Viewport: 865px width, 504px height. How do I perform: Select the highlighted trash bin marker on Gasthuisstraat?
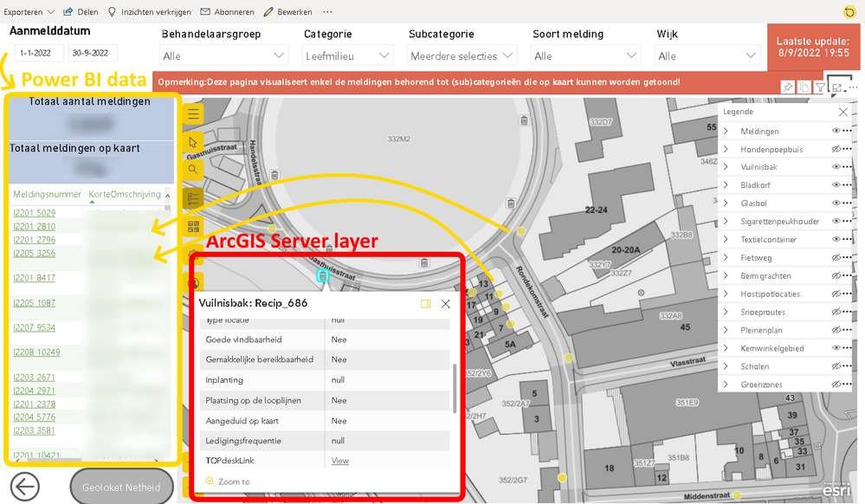(x=323, y=275)
